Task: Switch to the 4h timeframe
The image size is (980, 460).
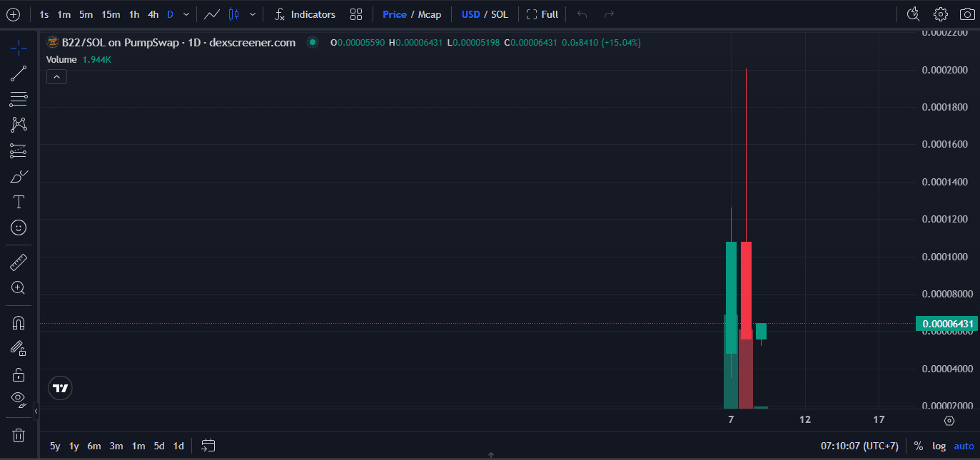Action: click(x=153, y=14)
